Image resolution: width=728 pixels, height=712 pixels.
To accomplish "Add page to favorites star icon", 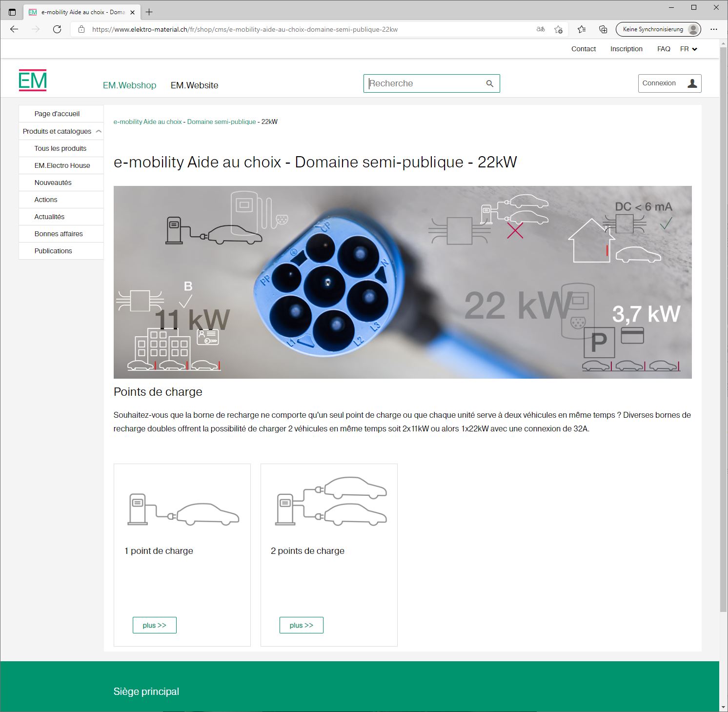I will point(558,29).
